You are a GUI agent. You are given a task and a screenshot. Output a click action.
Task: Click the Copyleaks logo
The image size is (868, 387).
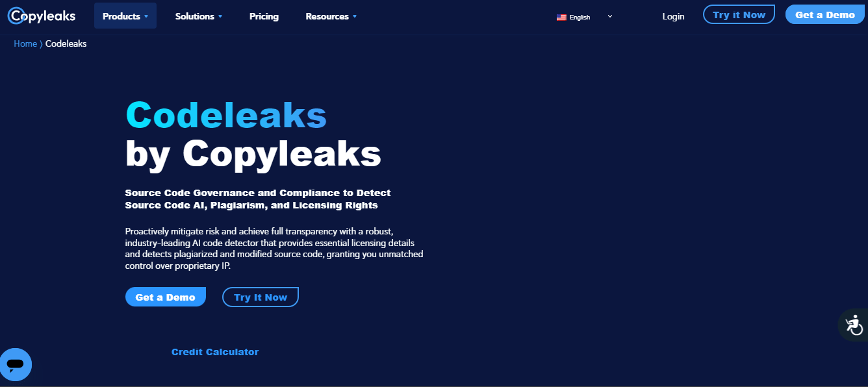pos(41,15)
